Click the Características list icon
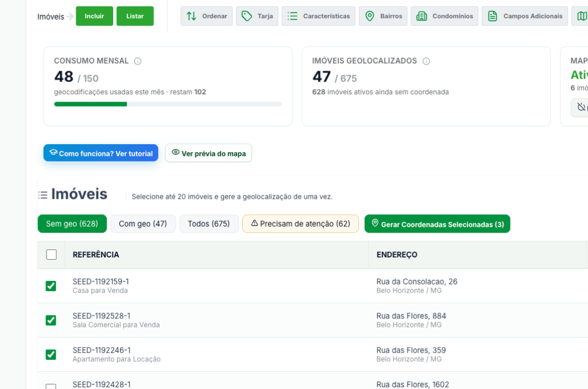 (x=292, y=16)
